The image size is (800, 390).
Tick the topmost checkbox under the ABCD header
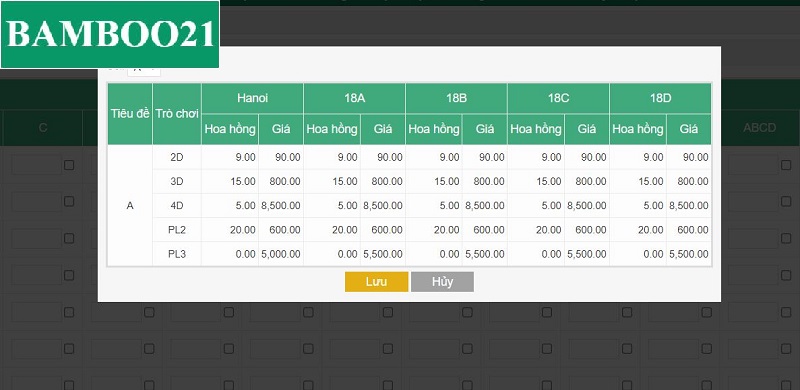786,165
